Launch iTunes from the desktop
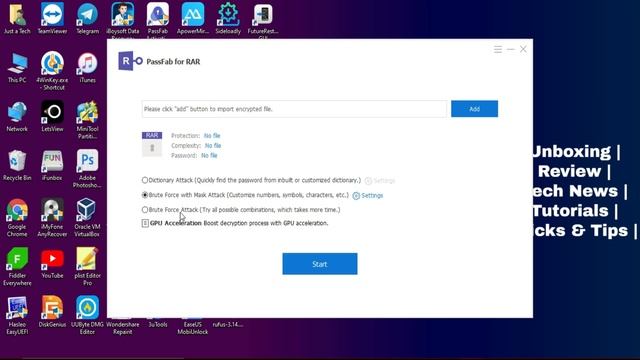 click(87, 68)
